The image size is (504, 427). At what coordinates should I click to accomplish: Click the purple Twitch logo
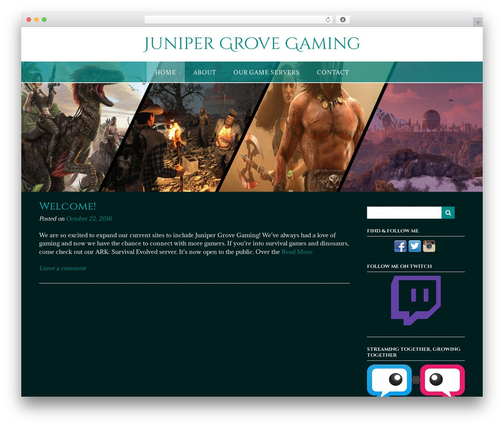click(416, 301)
